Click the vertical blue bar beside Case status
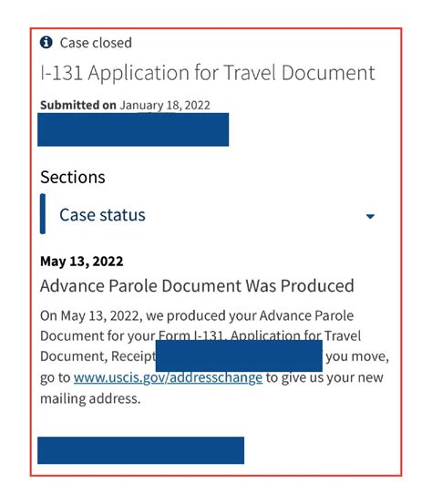 click(43, 214)
